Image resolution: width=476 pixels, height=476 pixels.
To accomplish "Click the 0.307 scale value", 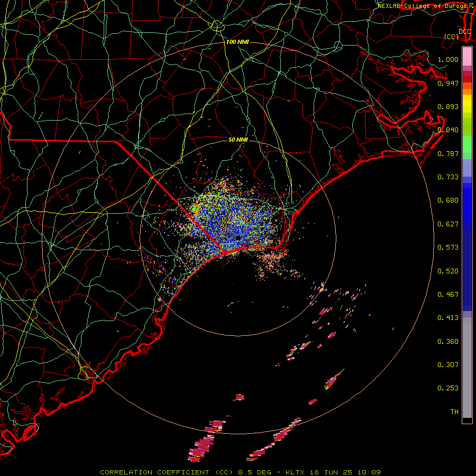I will coord(448,365).
